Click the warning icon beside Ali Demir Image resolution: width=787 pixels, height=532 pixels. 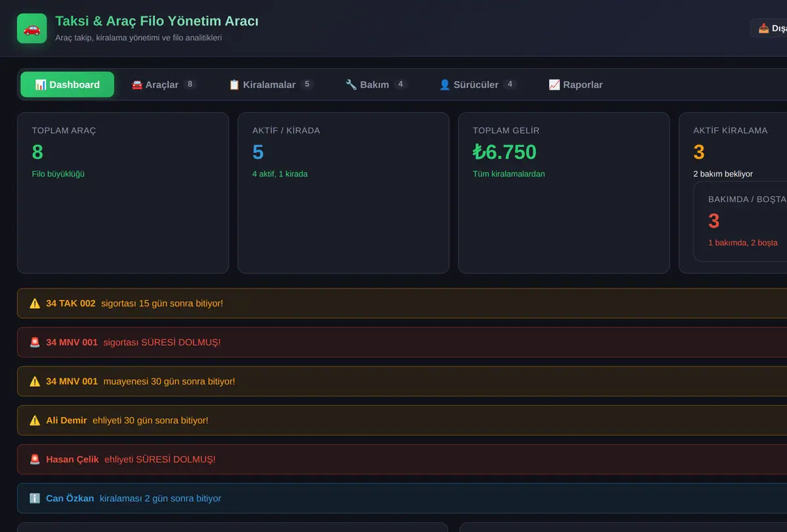pyautogui.click(x=35, y=420)
